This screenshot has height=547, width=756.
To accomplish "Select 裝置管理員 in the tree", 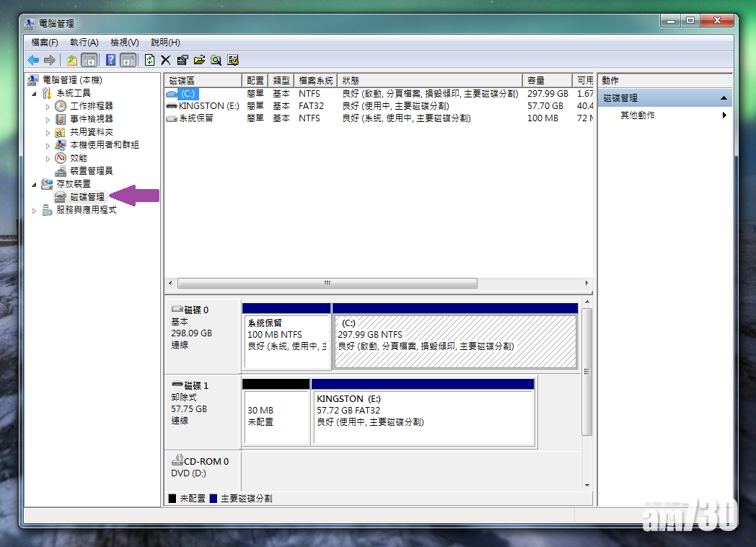I will pos(91,171).
